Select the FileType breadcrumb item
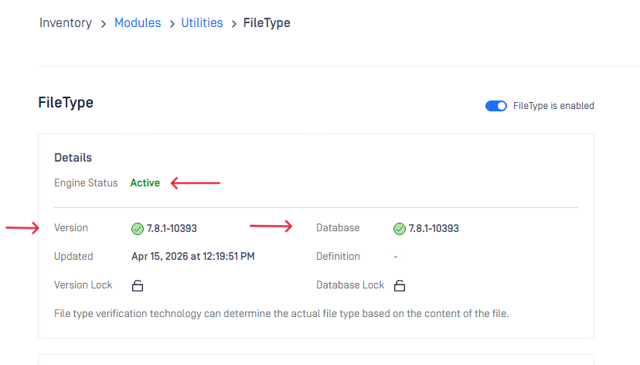 click(267, 23)
